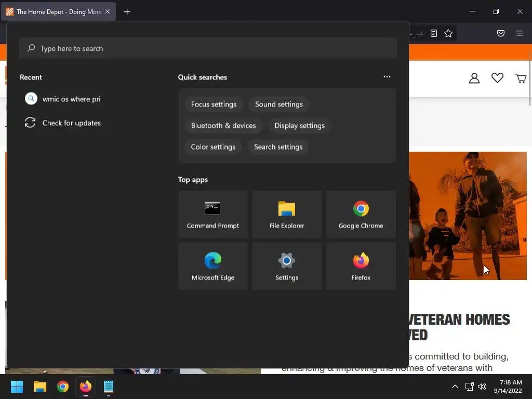
Task: Open the clock and date flyout
Action: 508,387
